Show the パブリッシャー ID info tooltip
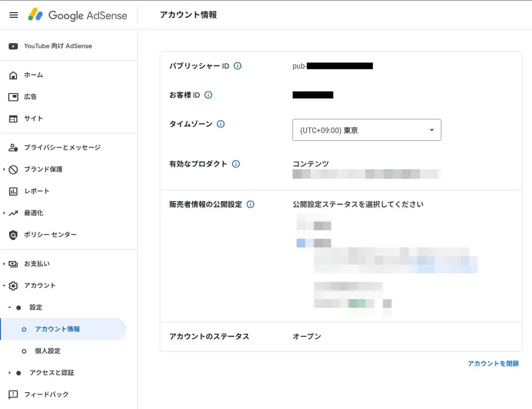 pyautogui.click(x=238, y=66)
